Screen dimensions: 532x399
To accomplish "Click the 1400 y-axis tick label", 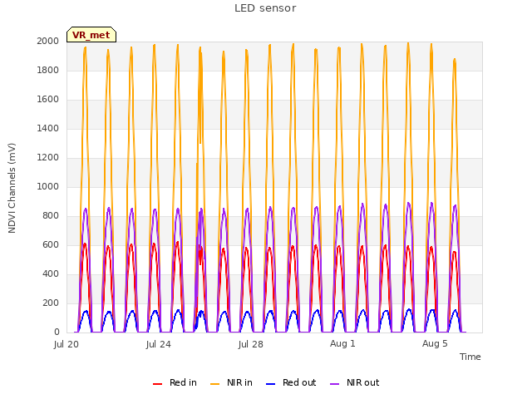I will click(48, 128).
